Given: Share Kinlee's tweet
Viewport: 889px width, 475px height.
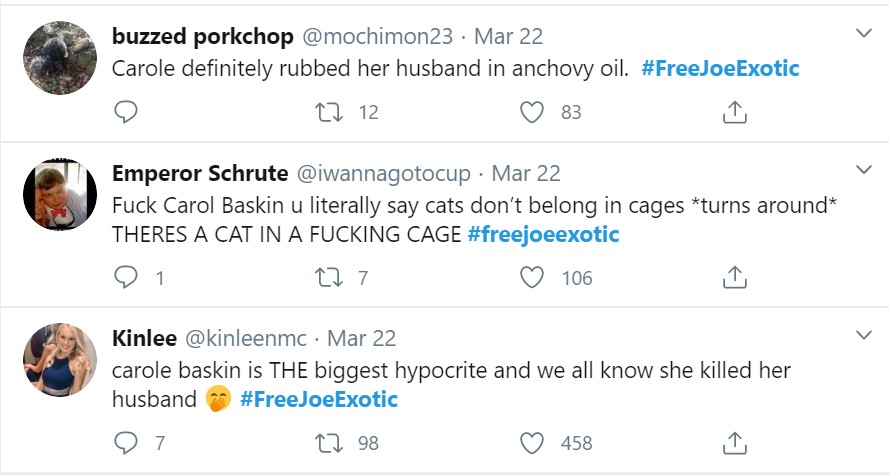Looking at the screenshot, I should coord(735,442).
